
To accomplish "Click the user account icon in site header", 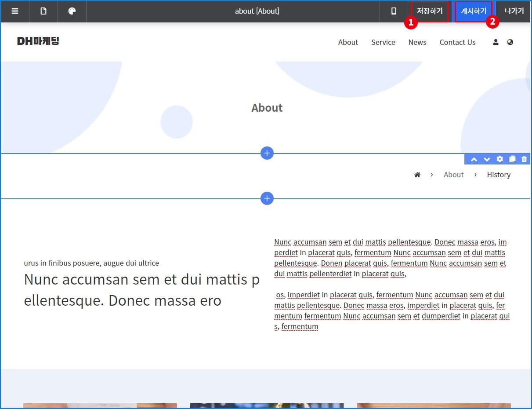I will tap(496, 42).
